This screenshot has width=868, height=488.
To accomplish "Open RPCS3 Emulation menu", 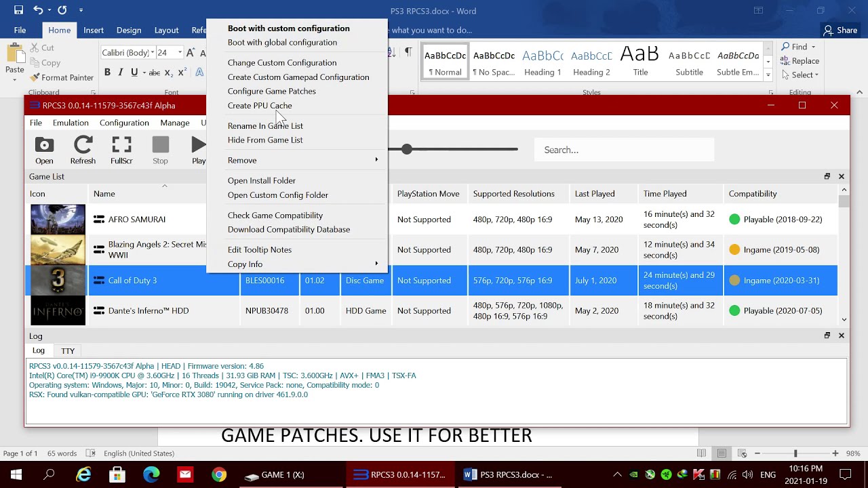I will [71, 123].
